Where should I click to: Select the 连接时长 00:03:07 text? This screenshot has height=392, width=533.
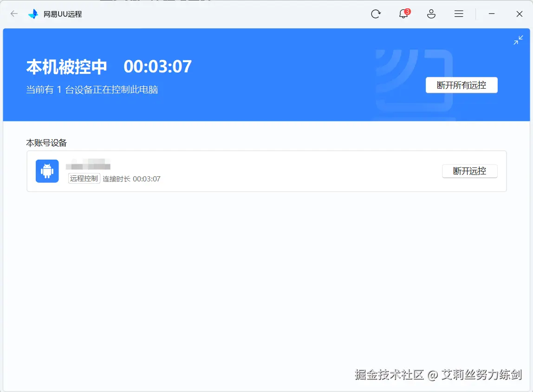coord(131,179)
